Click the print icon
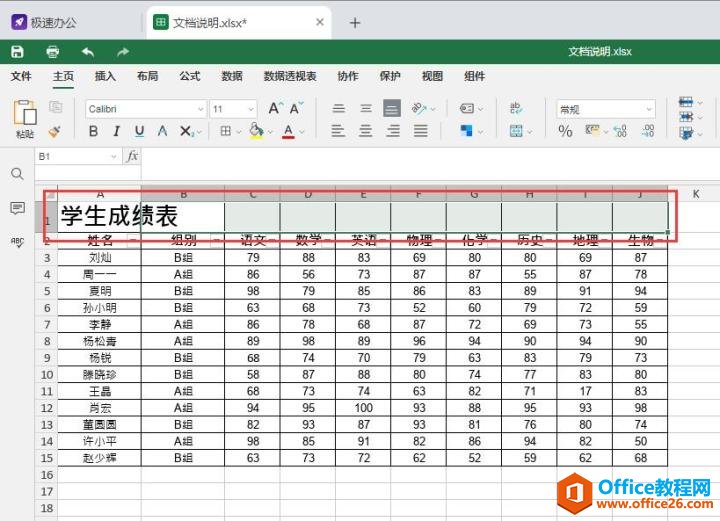Screen dimensions: 720x521 (x=53, y=51)
